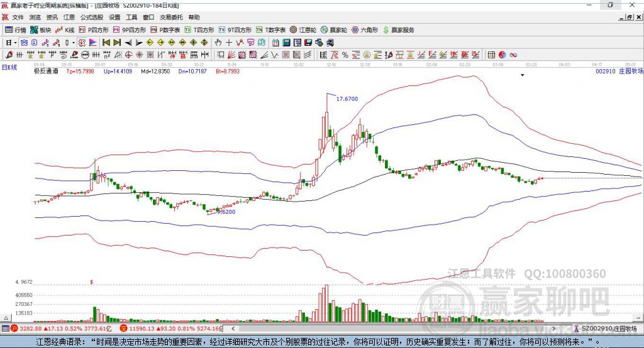Open the 江恩 menu

pos(69,17)
